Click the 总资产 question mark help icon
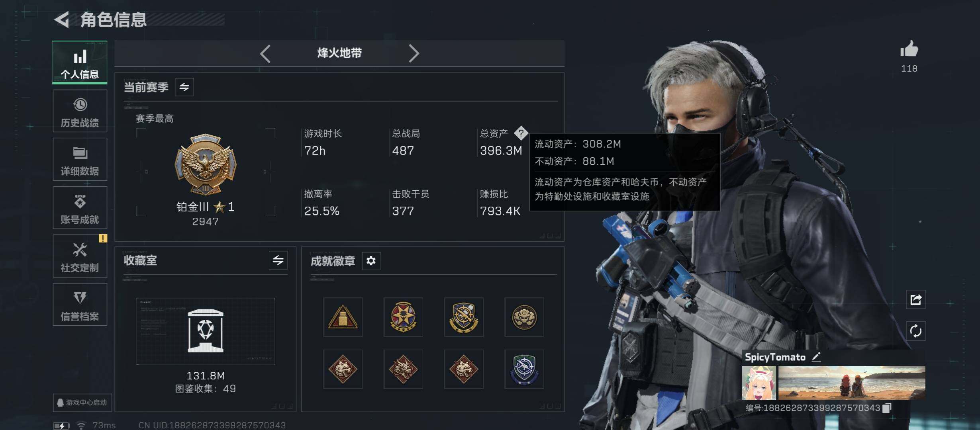980x430 pixels. click(521, 133)
